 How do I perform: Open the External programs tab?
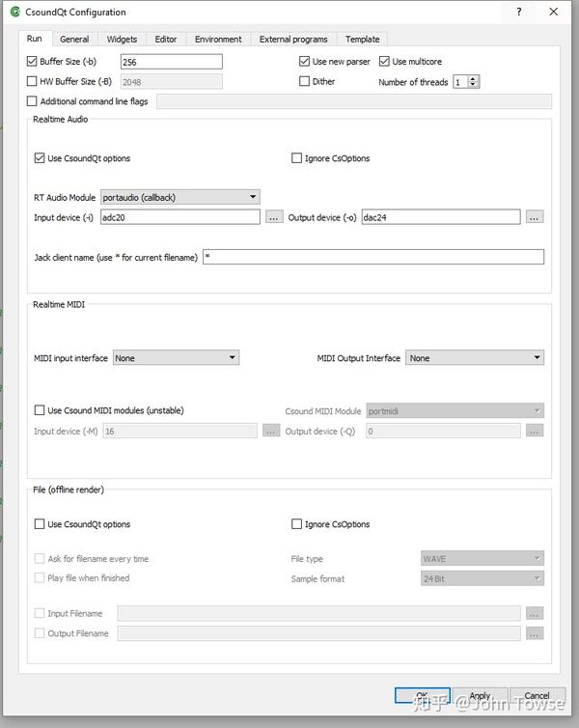293,40
